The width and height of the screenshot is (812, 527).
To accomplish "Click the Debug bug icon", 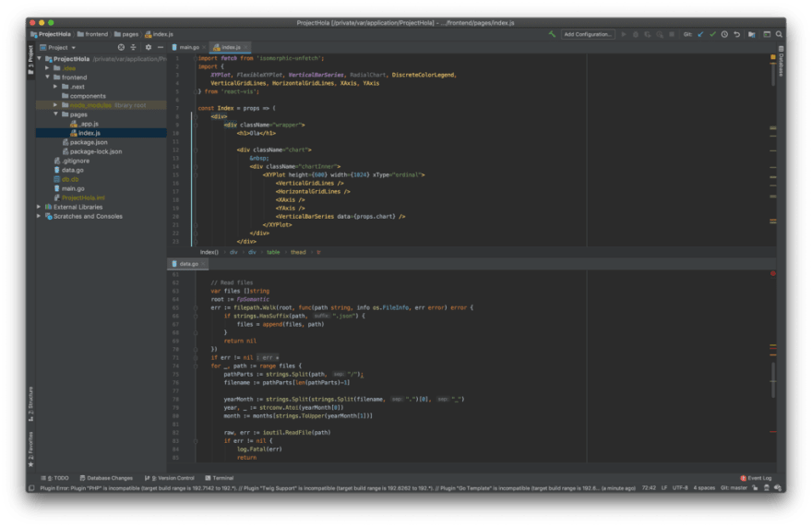I will [636, 34].
